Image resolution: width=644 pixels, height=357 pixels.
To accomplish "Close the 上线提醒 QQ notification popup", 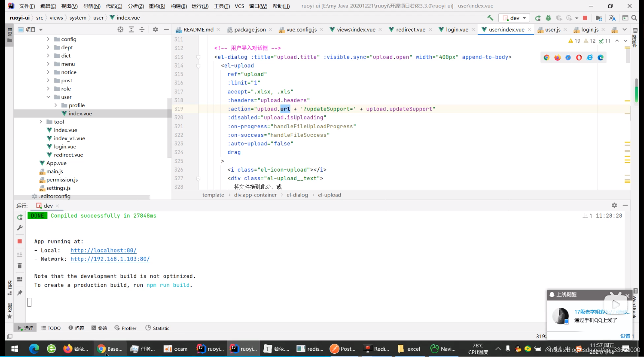I will 627,295.
